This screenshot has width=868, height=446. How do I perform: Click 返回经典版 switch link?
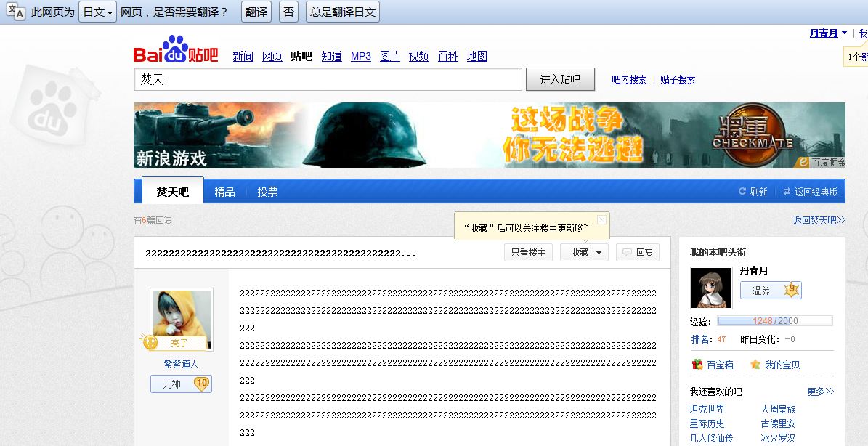(x=811, y=192)
